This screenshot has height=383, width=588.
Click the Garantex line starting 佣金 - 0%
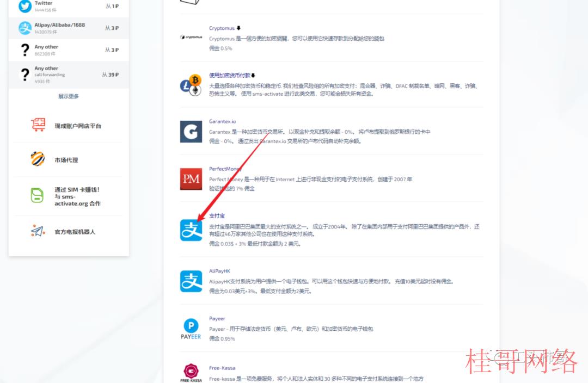point(285,141)
